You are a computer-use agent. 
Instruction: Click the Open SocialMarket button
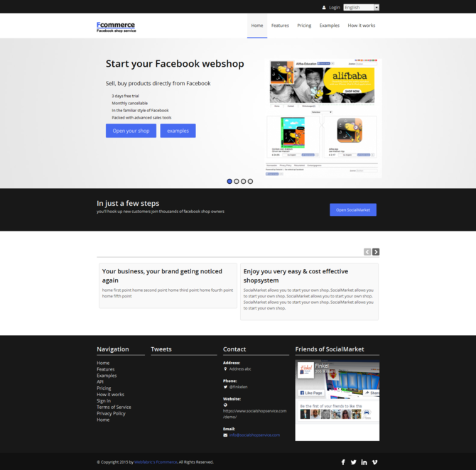point(353,209)
